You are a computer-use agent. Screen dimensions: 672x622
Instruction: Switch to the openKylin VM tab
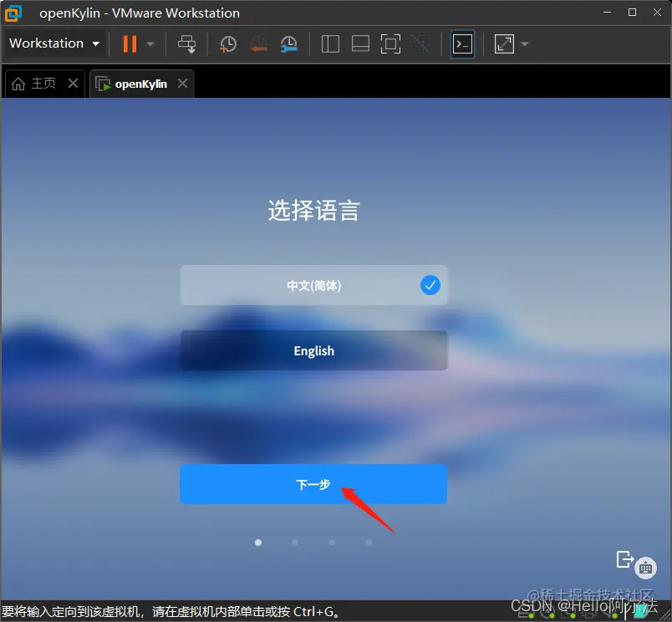click(138, 83)
